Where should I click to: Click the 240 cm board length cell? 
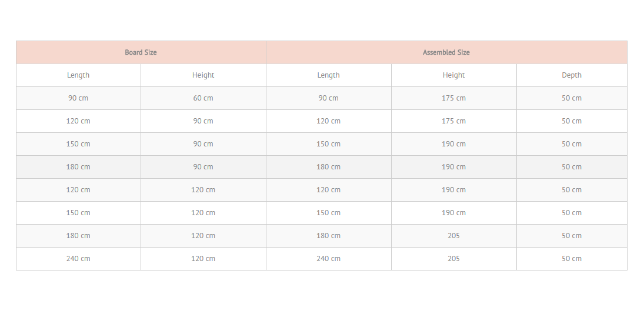78,259
